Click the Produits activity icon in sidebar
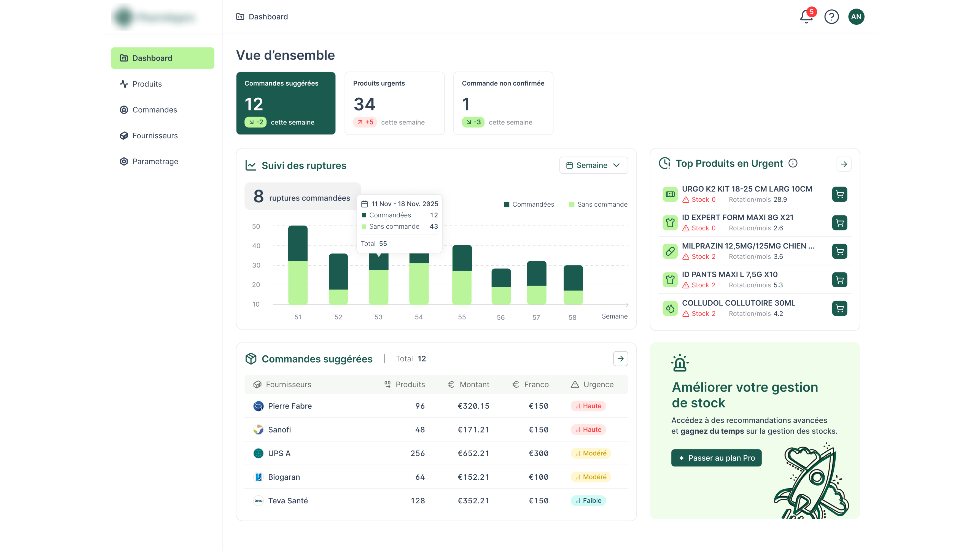The width and height of the screenshot is (980, 551). click(124, 84)
